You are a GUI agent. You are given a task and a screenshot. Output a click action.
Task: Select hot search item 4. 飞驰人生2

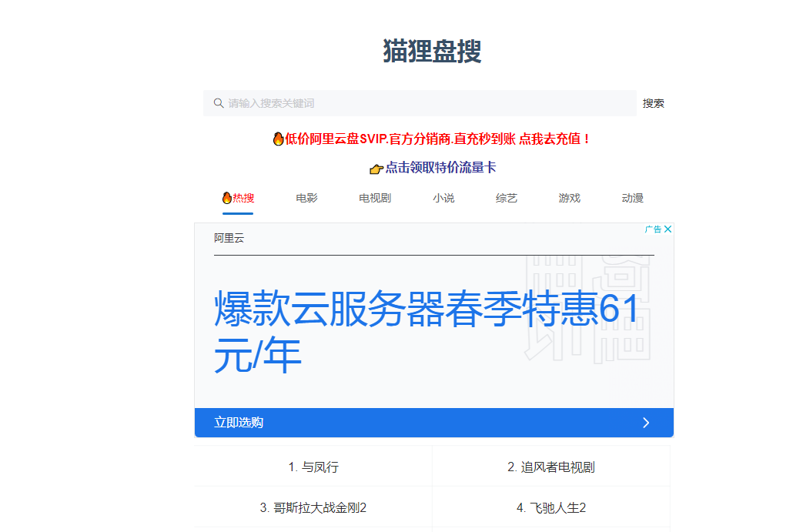click(x=551, y=507)
